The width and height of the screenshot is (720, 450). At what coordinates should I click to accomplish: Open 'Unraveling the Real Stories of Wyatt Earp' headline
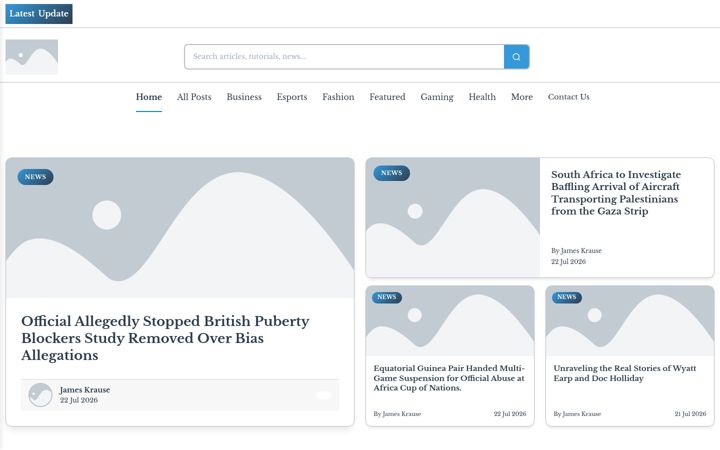(624, 373)
